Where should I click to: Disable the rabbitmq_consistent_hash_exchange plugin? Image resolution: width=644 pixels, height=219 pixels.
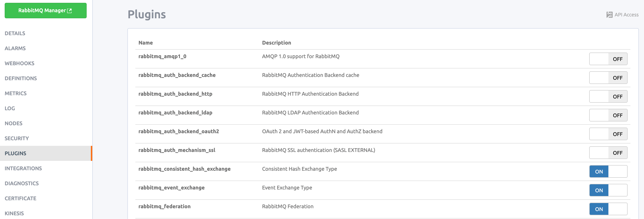click(x=608, y=171)
